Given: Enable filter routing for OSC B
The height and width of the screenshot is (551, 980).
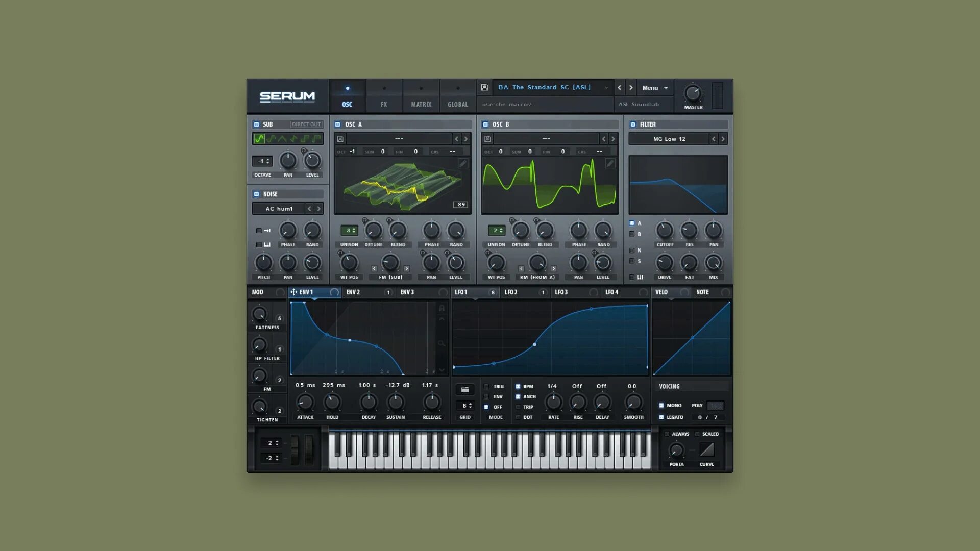Looking at the screenshot, I should [632, 234].
